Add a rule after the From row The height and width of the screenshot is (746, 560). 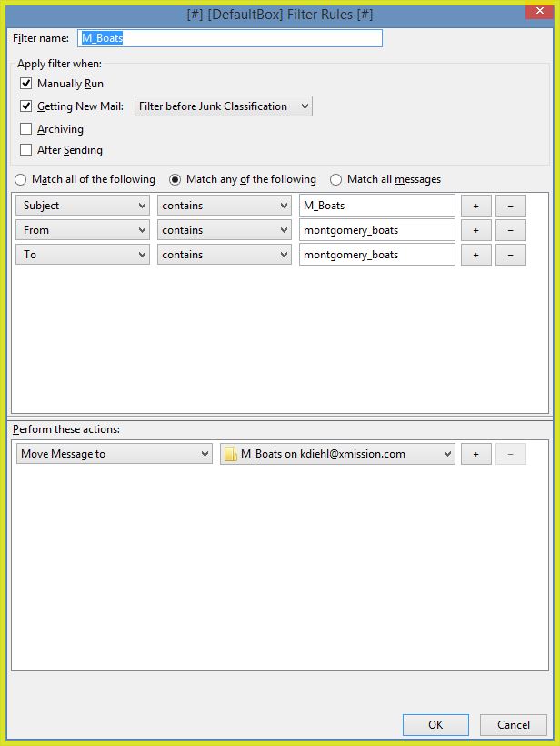(x=475, y=230)
